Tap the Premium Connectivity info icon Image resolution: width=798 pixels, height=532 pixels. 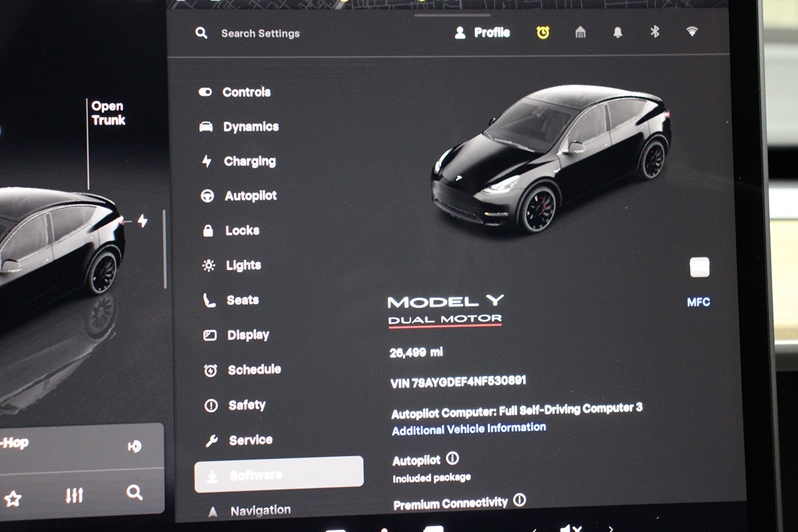(519, 500)
